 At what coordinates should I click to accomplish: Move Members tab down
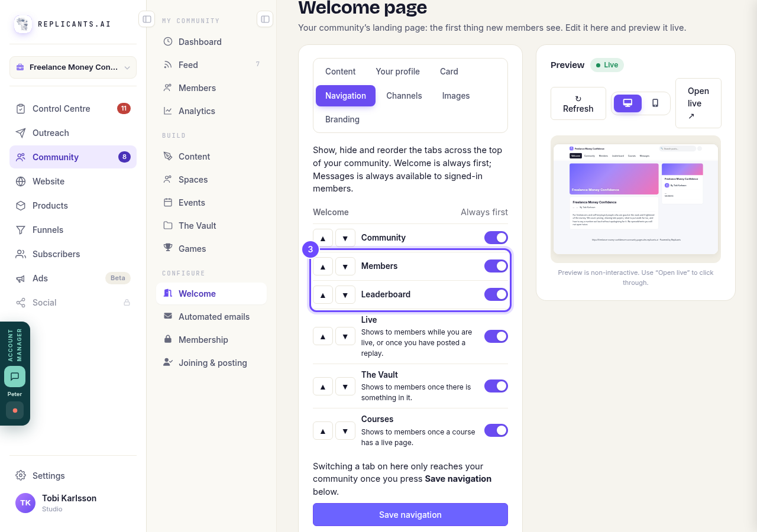(x=345, y=266)
